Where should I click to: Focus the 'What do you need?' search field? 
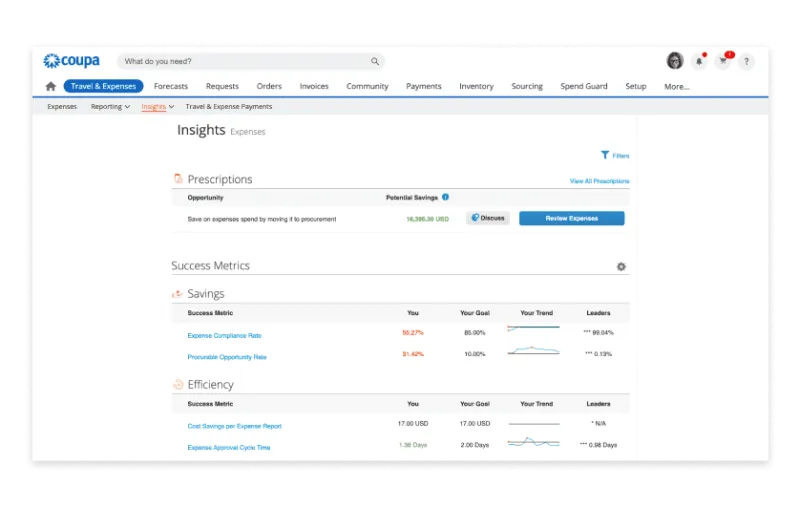point(250,61)
